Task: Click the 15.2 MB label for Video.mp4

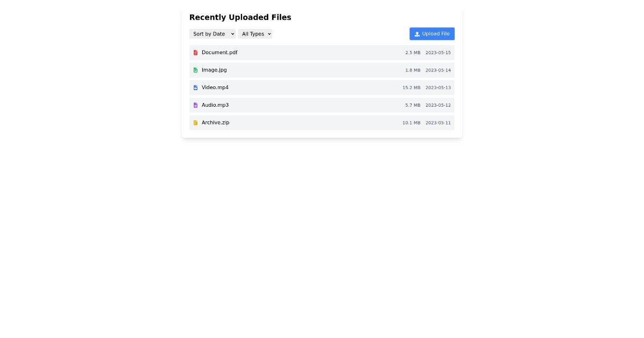Action: [x=411, y=87]
